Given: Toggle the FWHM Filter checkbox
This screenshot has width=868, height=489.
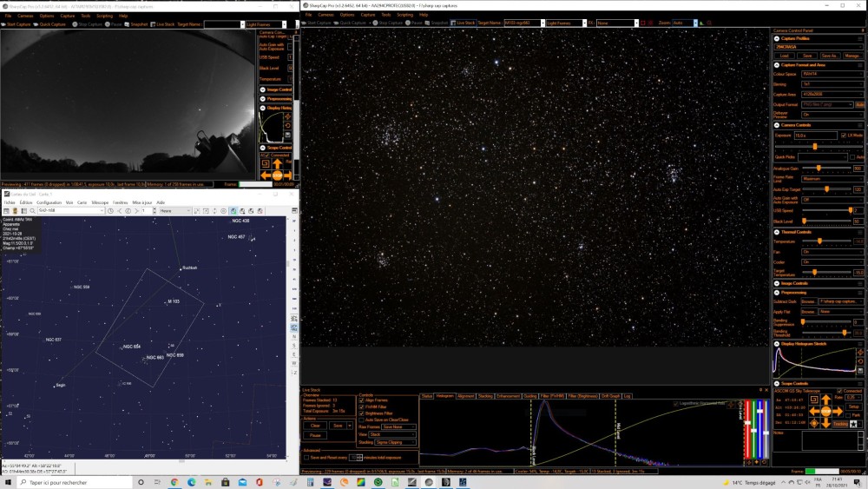Looking at the screenshot, I should 361,407.
